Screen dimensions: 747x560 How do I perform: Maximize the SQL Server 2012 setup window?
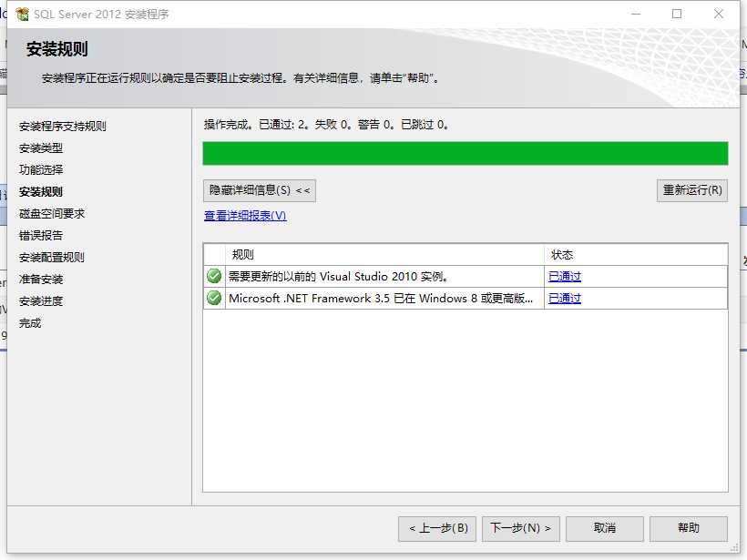pos(677,14)
